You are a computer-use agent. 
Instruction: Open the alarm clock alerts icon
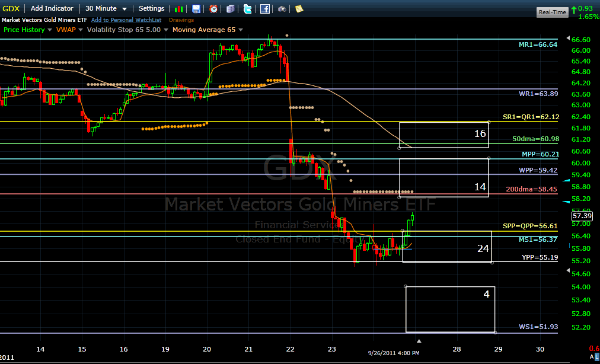[x=213, y=9]
